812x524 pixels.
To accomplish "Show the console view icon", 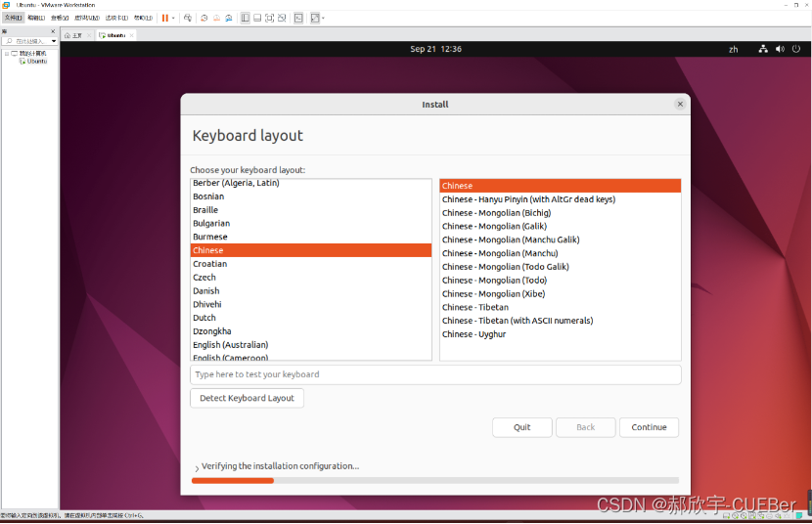I will click(x=298, y=19).
